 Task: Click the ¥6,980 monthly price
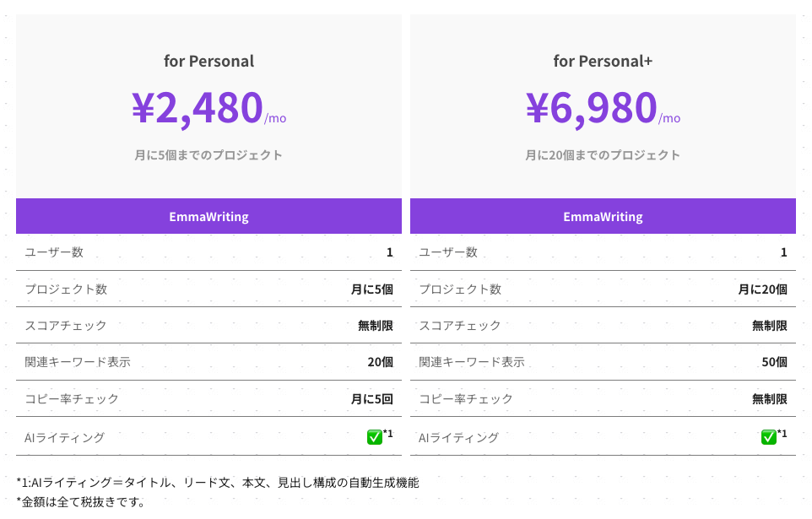coord(593,107)
